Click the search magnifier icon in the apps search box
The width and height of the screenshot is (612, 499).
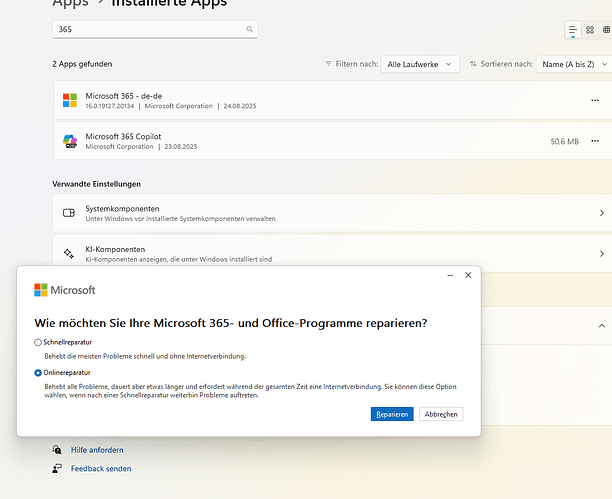click(249, 30)
